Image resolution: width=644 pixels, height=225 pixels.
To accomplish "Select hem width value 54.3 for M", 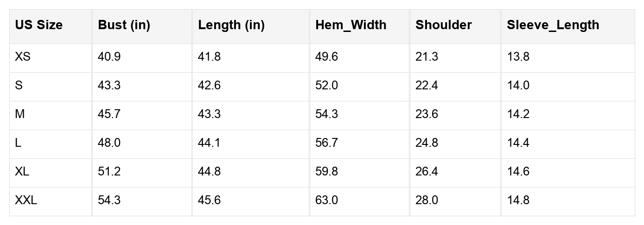I will (327, 114).
